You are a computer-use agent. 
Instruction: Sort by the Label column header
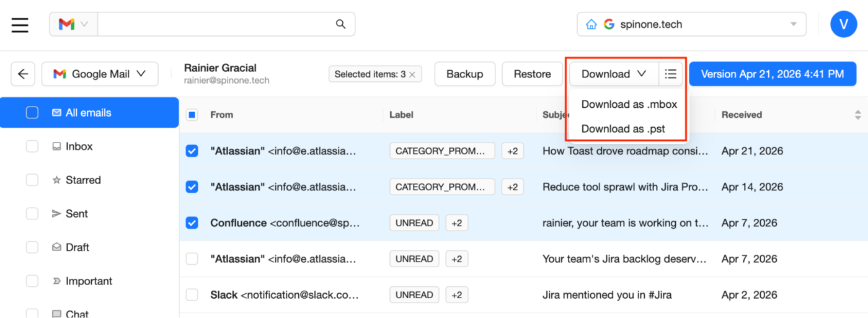[401, 115]
